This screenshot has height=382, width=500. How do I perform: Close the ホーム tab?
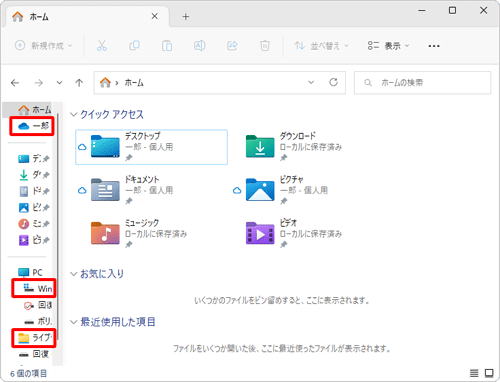point(155,16)
